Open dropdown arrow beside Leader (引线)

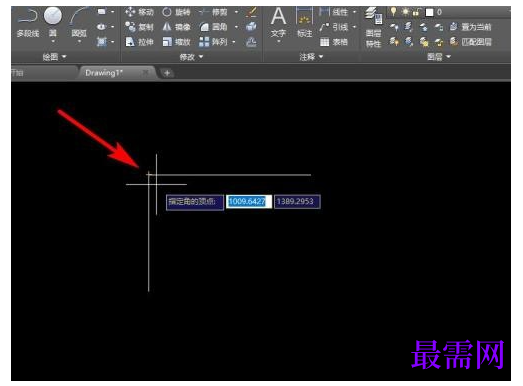354,27
